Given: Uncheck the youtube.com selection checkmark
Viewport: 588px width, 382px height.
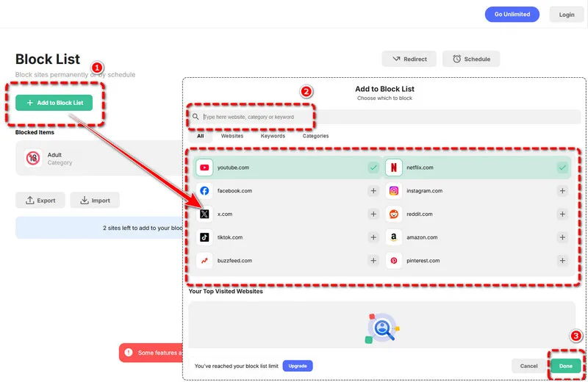Looking at the screenshot, I should [373, 167].
